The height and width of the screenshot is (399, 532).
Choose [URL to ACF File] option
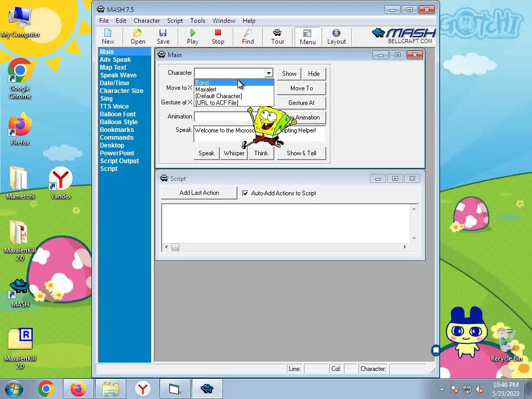tap(234, 103)
